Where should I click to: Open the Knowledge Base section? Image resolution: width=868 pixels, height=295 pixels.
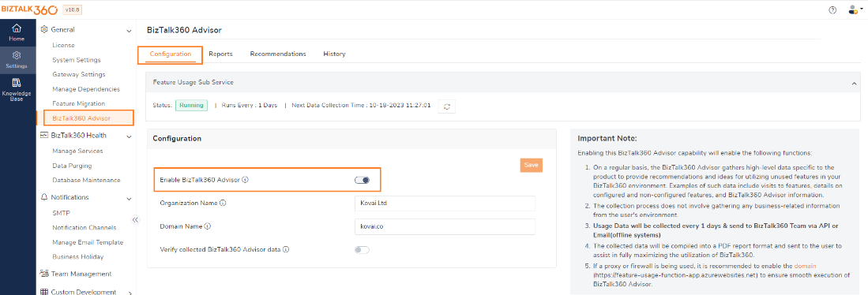point(17,90)
